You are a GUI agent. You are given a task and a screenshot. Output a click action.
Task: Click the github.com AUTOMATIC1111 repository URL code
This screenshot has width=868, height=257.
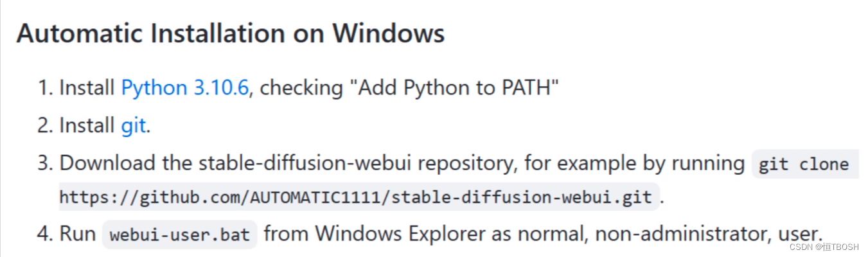360,197
